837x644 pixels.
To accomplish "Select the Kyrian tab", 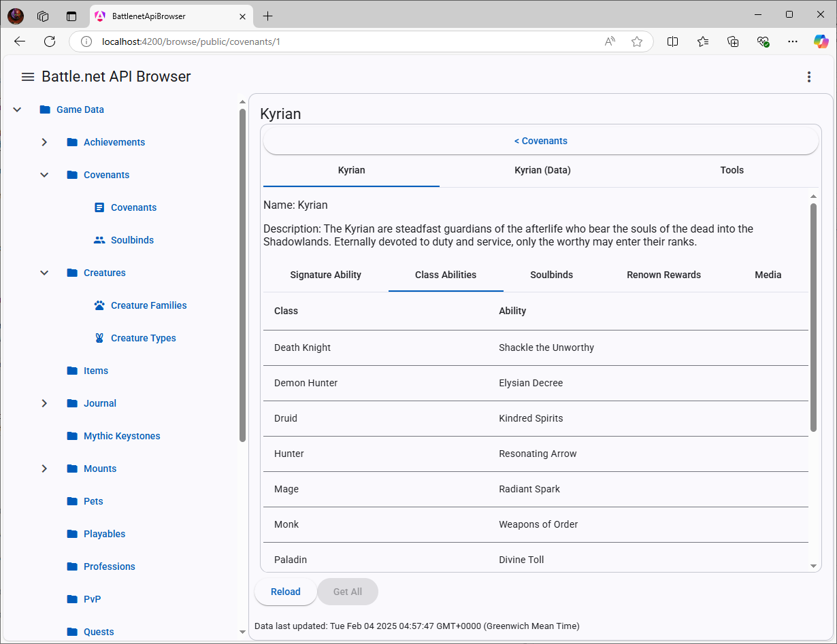I will tap(352, 171).
